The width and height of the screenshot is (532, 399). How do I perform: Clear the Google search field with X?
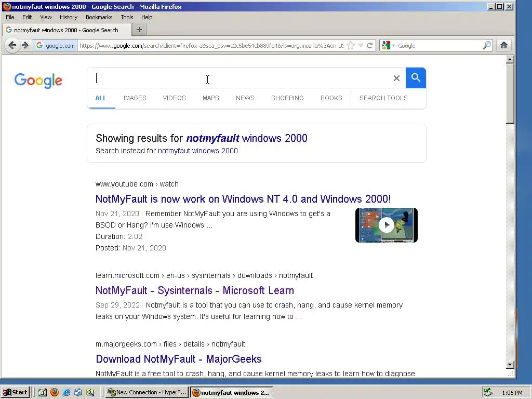(396, 78)
